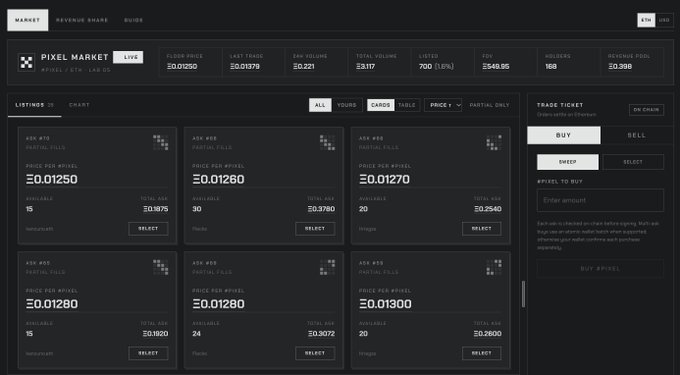Click Select on the Ξ0.01300 listing
This screenshot has width=680, height=375.
[481, 353]
